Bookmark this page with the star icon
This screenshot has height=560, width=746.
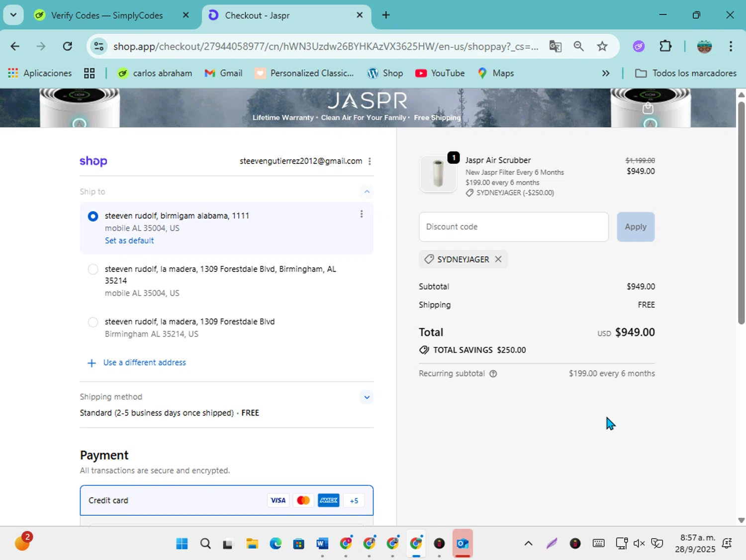[602, 46]
